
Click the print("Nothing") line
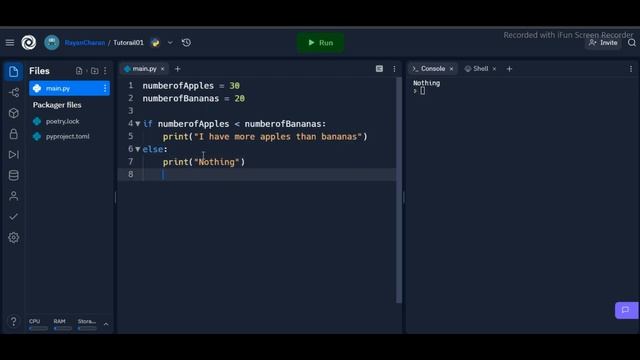click(x=204, y=162)
